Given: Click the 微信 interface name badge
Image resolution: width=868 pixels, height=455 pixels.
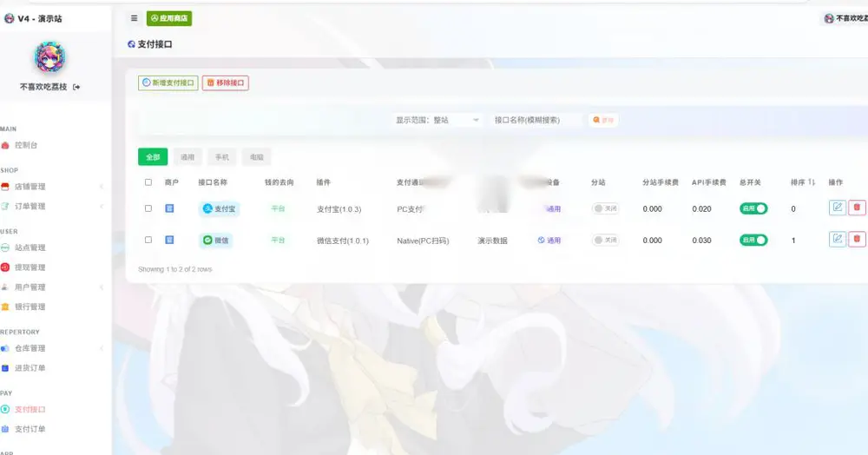Looking at the screenshot, I should tap(216, 241).
